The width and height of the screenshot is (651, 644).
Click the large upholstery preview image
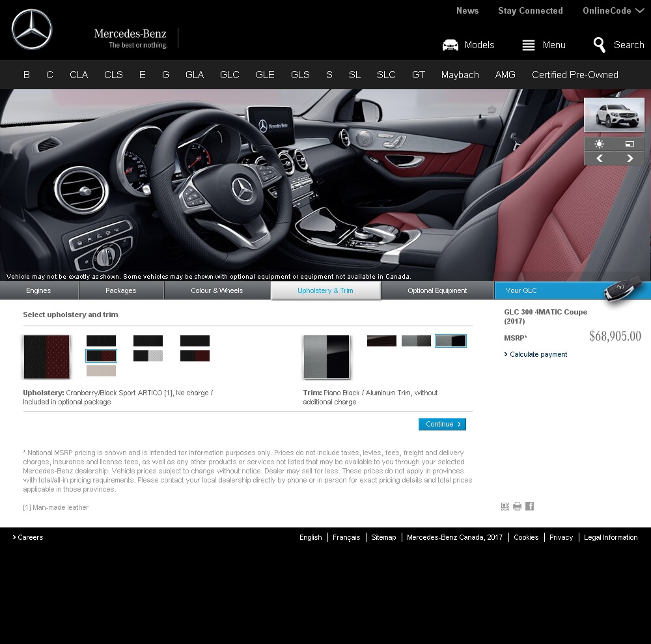coord(46,357)
